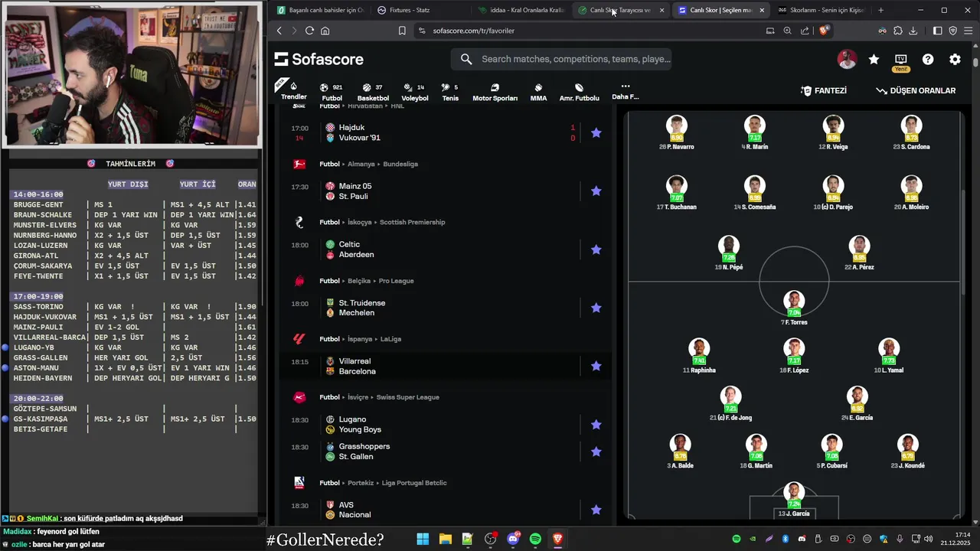Screen dimensions: 980x551
Task: Open Discord from the taskbar
Action: [513, 540]
